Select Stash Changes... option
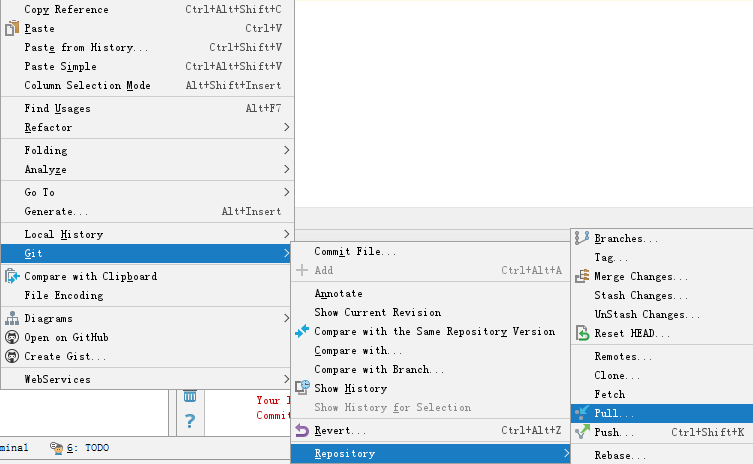The image size is (753, 464). (x=634, y=296)
